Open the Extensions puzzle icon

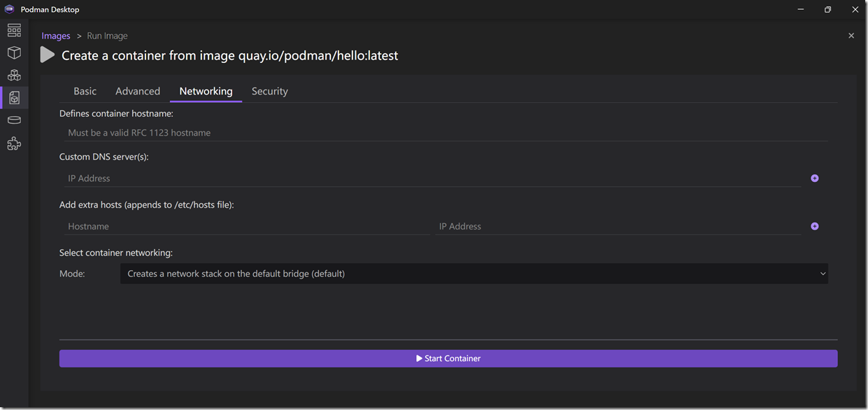[14, 143]
